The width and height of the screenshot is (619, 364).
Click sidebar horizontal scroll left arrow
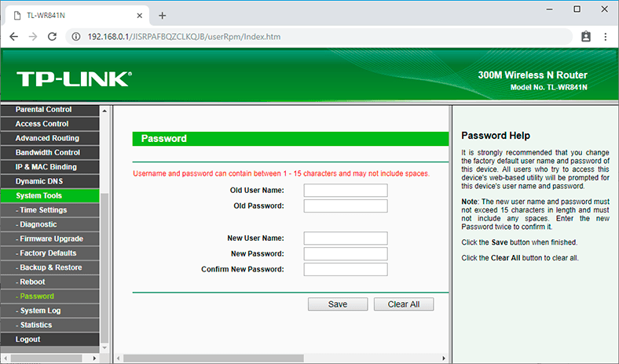pyautogui.click(x=5, y=358)
